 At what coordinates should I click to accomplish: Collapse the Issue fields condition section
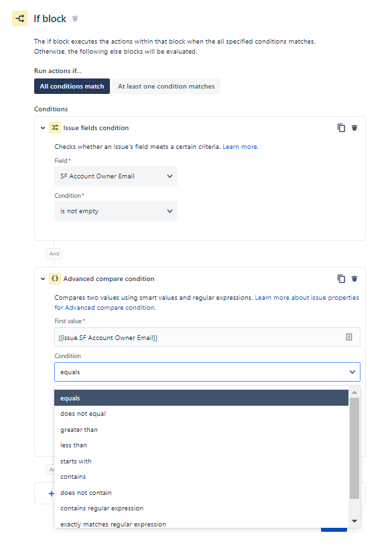click(43, 128)
